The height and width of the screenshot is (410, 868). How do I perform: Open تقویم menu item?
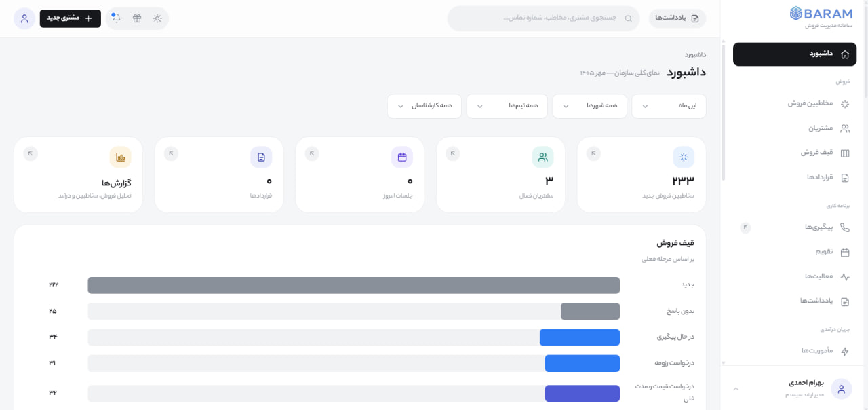click(x=795, y=253)
